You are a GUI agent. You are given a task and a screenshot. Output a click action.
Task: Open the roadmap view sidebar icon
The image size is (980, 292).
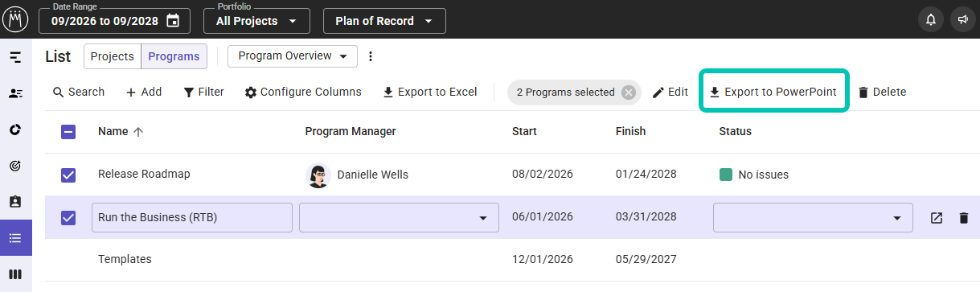coord(15,57)
